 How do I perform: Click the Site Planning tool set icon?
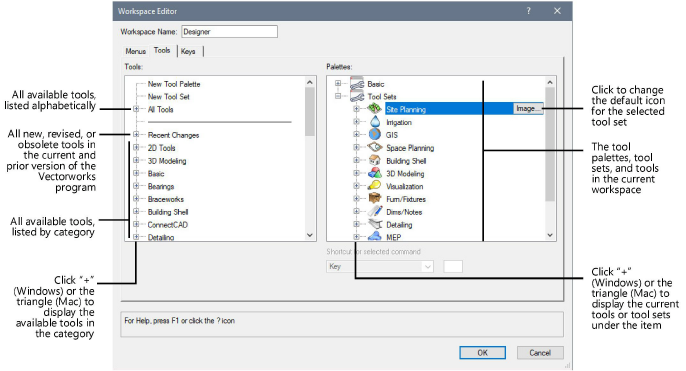[374, 109]
